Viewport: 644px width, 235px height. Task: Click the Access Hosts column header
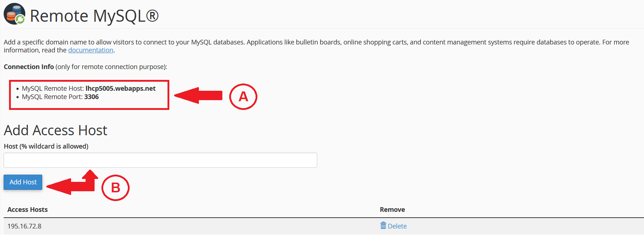tap(27, 210)
